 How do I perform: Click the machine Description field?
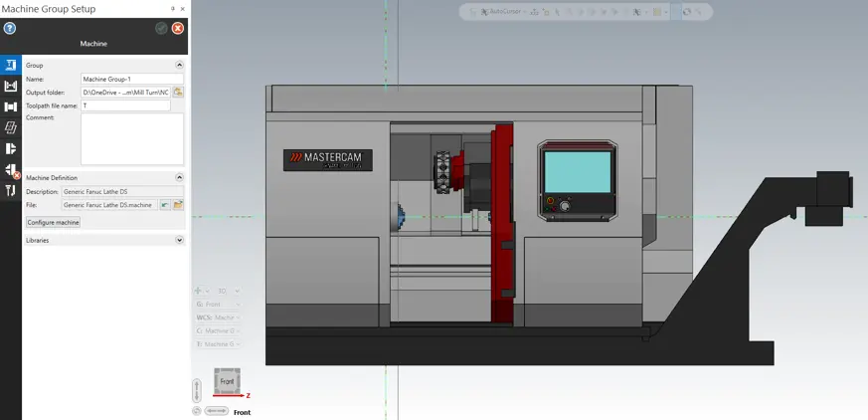point(122,192)
